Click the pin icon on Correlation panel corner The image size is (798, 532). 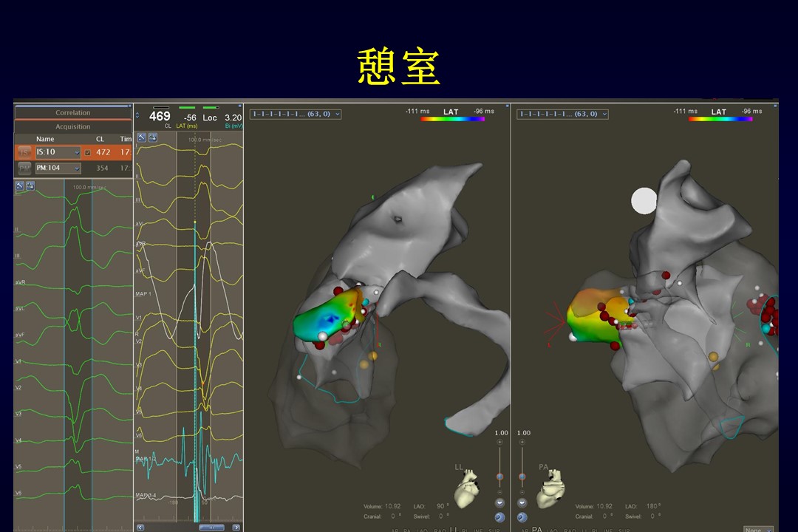pos(130,106)
